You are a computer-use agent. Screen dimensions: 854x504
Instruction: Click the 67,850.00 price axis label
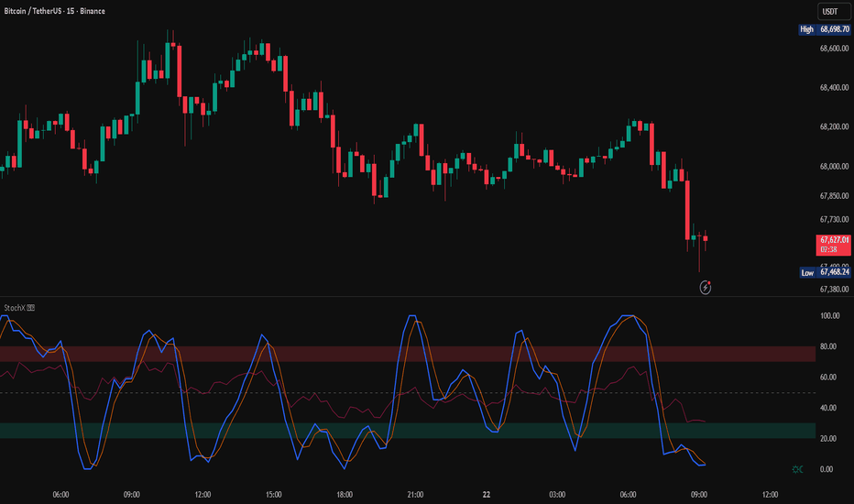[835, 195]
